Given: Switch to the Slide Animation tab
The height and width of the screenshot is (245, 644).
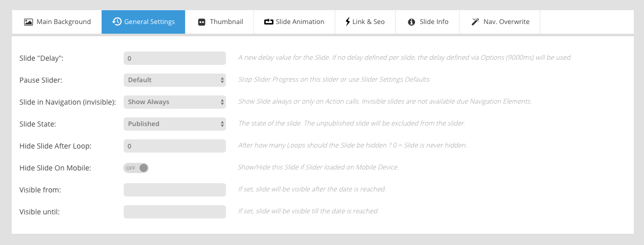Looking at the screenshot, I should pos(294,22).
